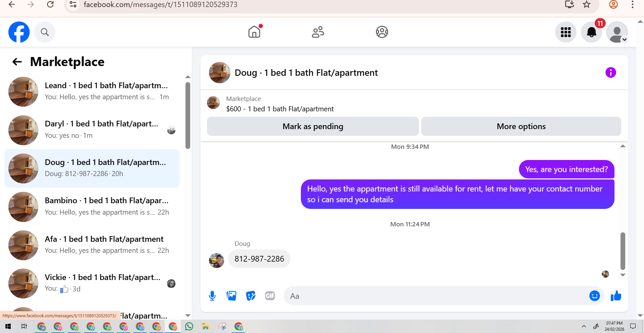Open the Friends icon
Image resolution: width=644 pixels, height=333 pixels.
tap(318, 32)
